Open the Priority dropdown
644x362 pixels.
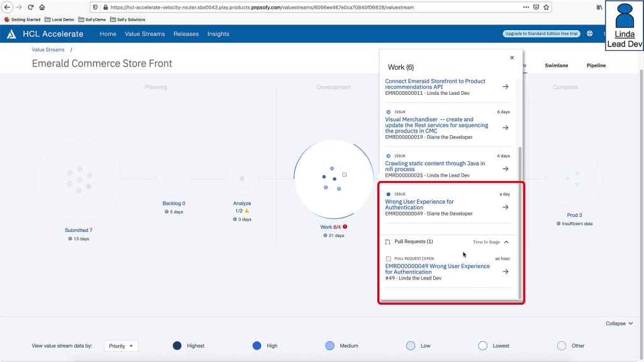coord(121,346)
